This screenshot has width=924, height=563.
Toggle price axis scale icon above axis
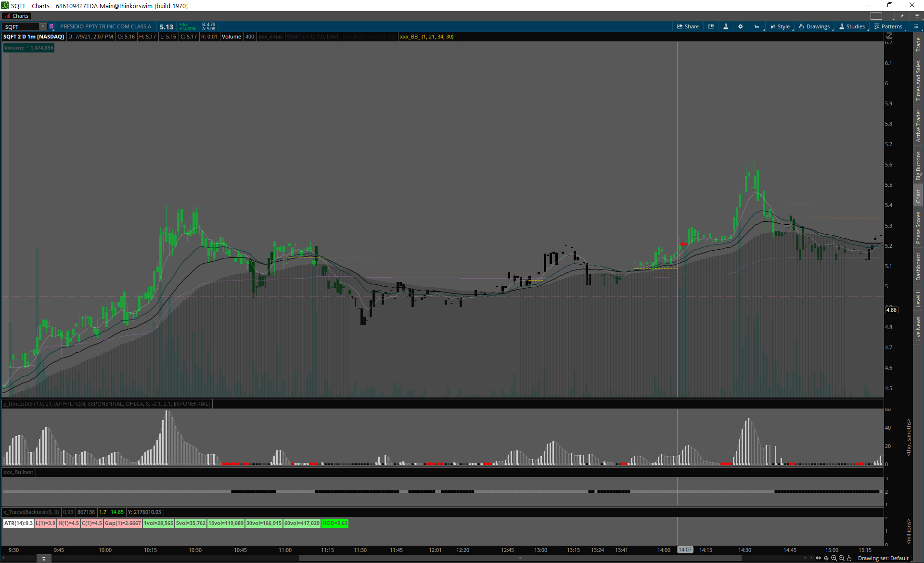(x=889, y=36)
